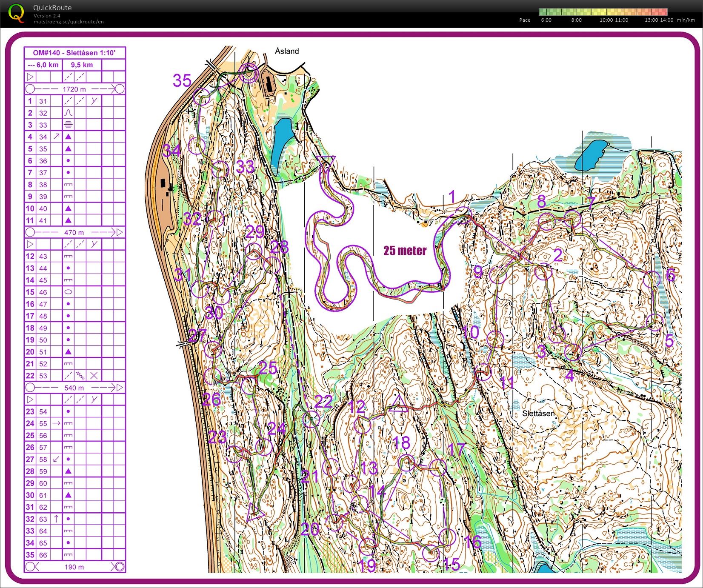
Task: Select the northeast arrow in control row 4
Action: point(56,137)
